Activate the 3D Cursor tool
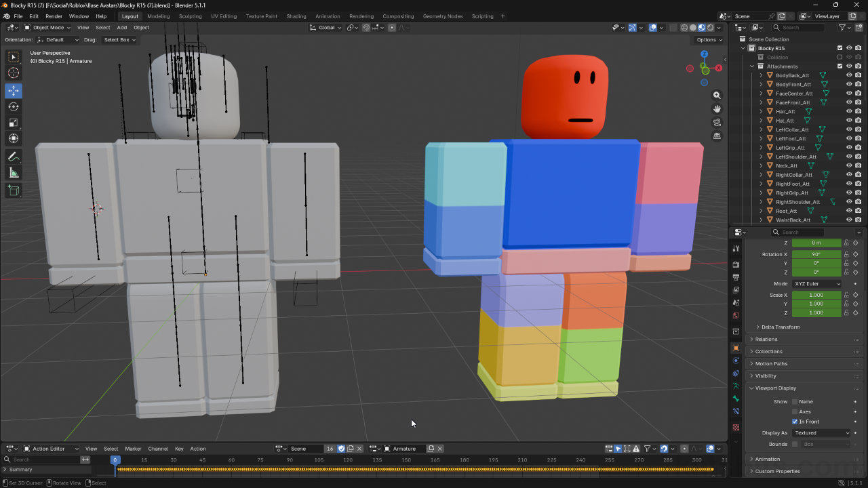Viewport: 868px width, 488px height. tap(14, 73)
